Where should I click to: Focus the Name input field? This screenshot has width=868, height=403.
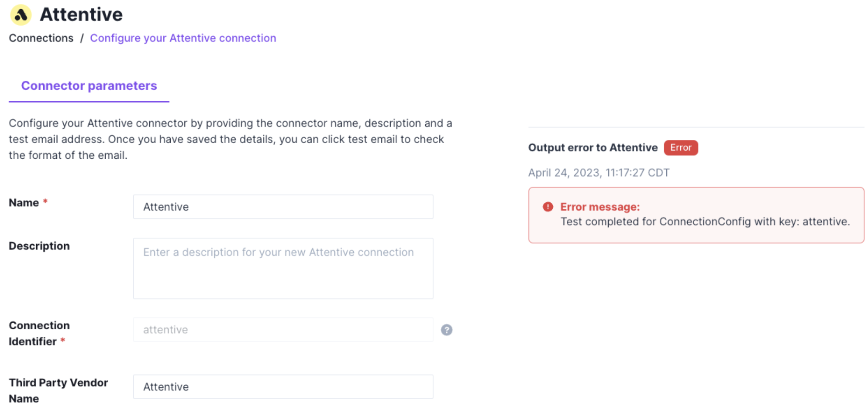pyautogui.click(x=283, y=207)
